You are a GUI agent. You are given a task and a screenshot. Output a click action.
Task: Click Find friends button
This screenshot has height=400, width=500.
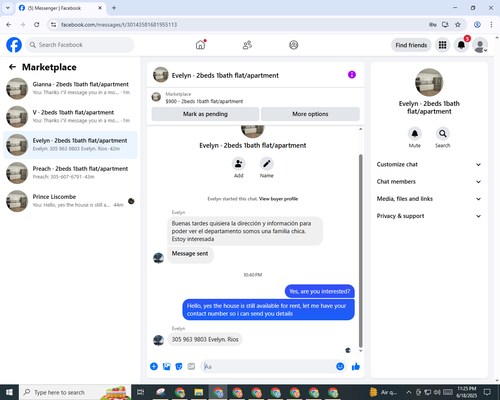click(x=411, y=45)
